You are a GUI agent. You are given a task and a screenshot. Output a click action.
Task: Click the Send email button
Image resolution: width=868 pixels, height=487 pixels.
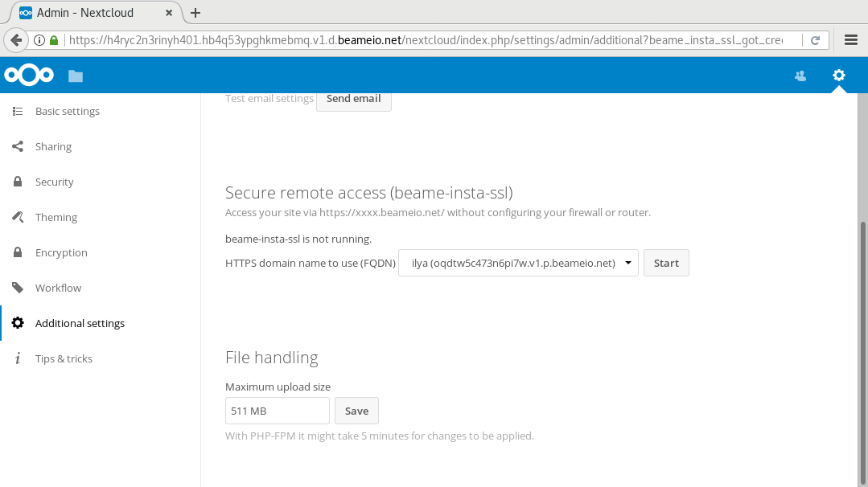point(354,99)
